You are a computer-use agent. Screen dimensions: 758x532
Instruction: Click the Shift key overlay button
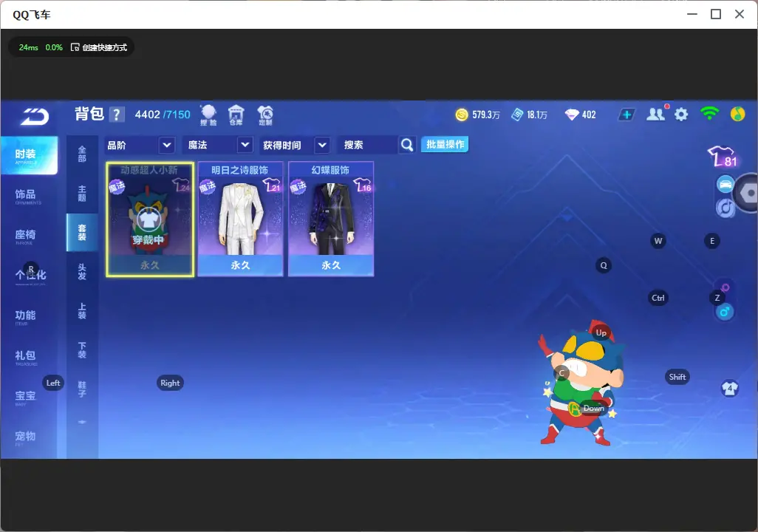pyautogui.click(x=677, y=377)
